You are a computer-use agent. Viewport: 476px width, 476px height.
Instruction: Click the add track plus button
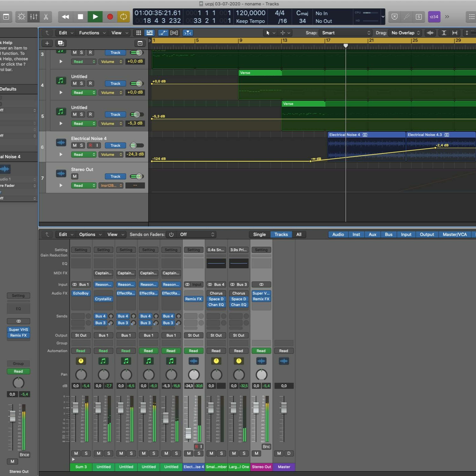(x=47, y=43)
